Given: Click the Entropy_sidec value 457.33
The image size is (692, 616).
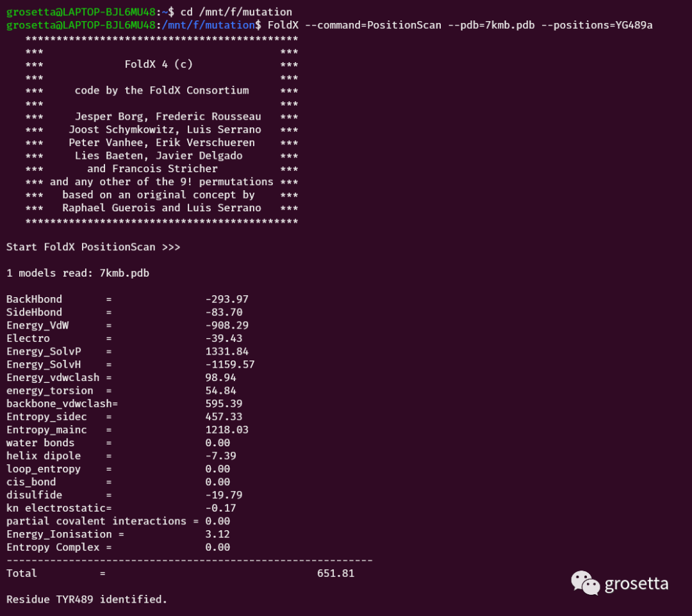Looking at the screenshot, I should click(x=224, y=417).
